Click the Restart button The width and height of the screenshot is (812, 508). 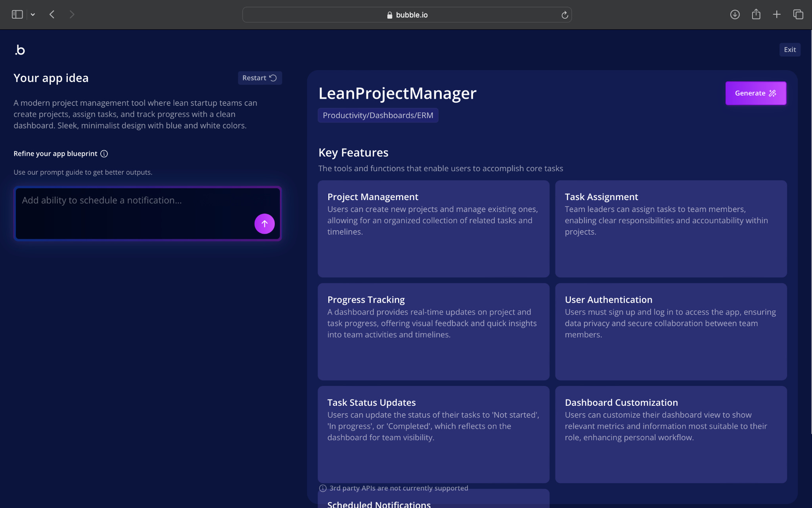tap(259, 78)
